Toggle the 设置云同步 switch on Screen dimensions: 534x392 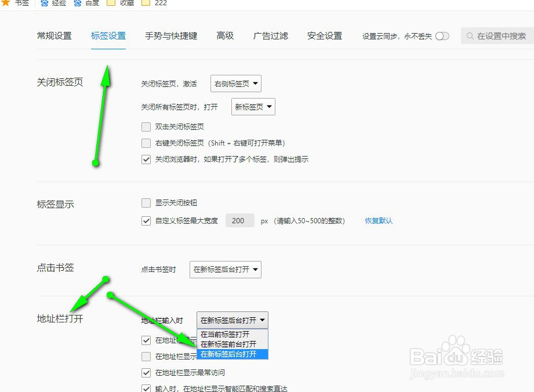point(442,35)
